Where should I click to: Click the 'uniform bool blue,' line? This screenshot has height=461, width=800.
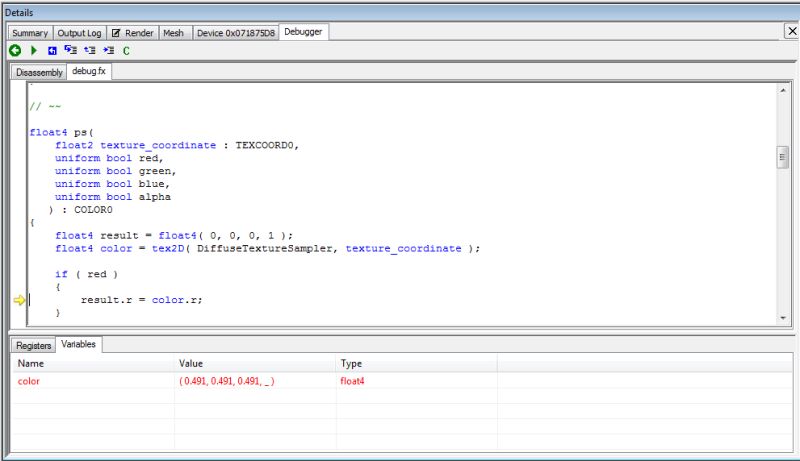click(x=112, y=184)
